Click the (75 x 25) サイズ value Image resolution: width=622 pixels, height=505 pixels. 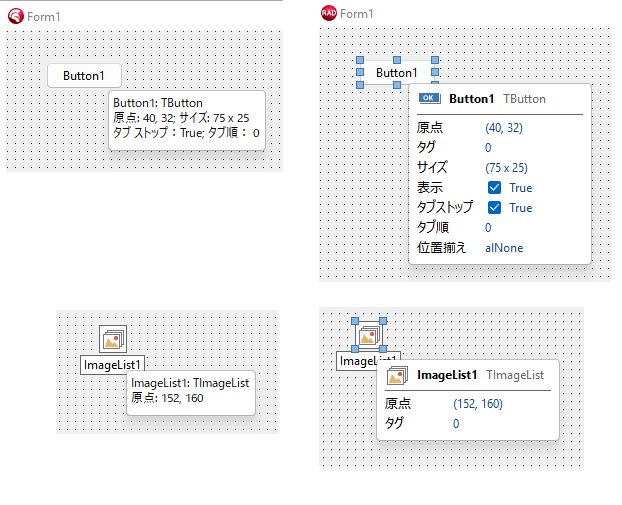(506, 168)
